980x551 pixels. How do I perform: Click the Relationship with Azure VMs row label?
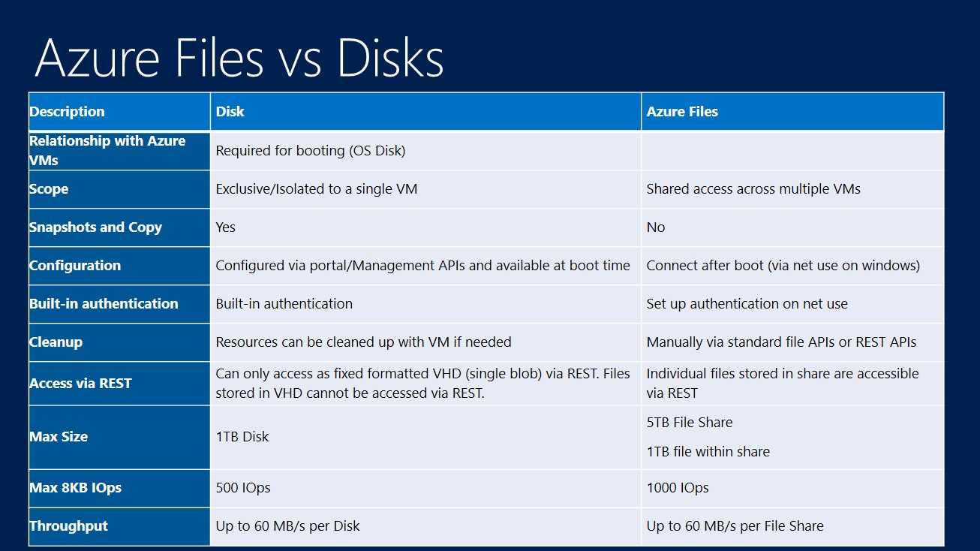pyautogui.click(x=107, y=150)
